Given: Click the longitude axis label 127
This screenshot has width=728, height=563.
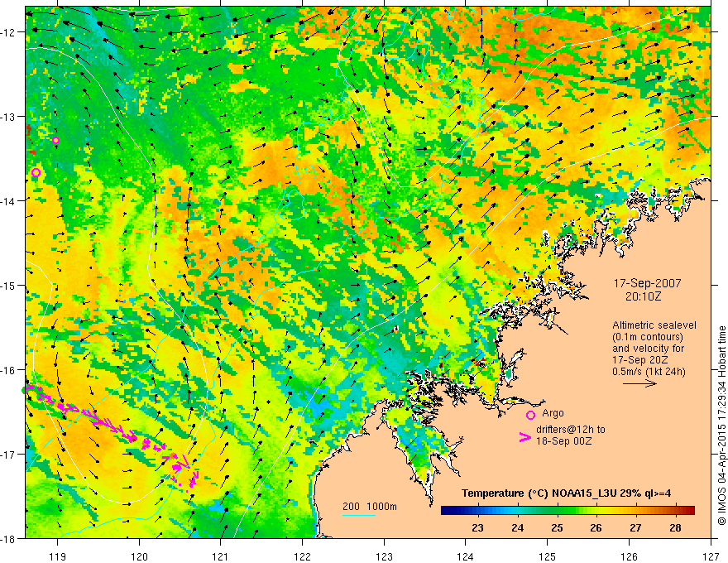Looking at the screenshot, I should (x=711, y=556).
